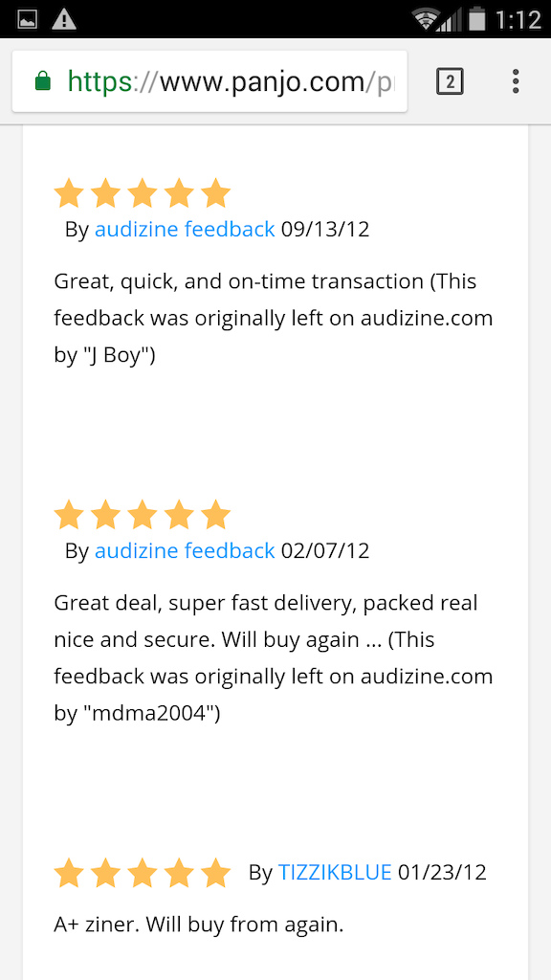Tap the Wi-Fi signal status icon
Screen dimensions: 551x980
[426, 19]
